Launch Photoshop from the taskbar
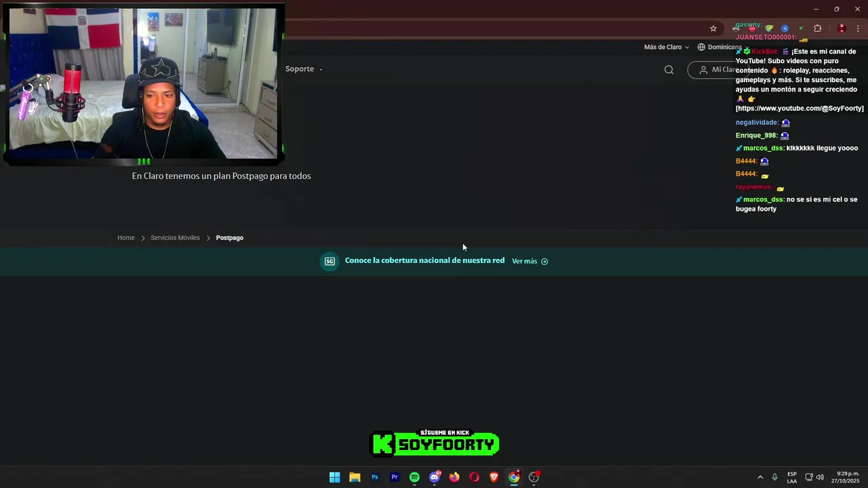The width and height of the screenshot is (868, 488). (374, 477)
